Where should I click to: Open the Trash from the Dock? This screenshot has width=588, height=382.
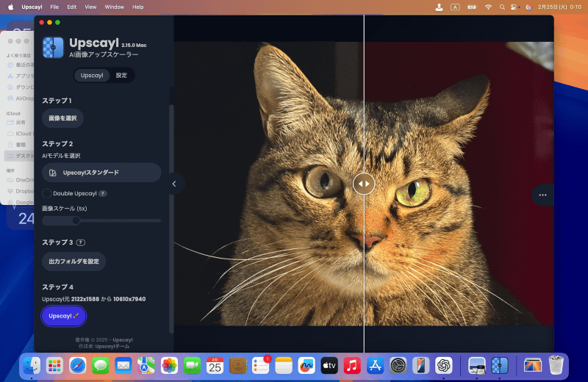556,366
